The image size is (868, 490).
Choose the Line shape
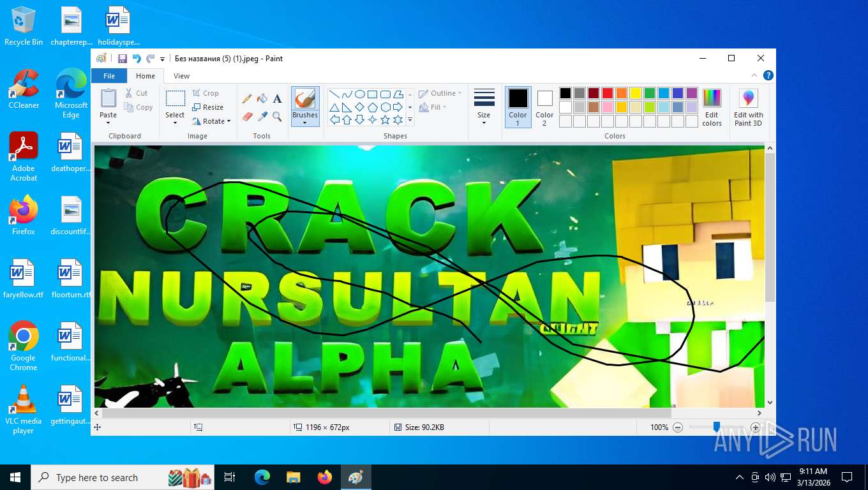334,94
